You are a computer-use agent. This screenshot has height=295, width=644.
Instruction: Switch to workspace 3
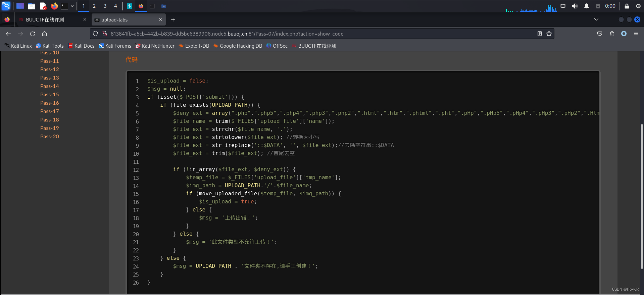click(x=105, y=6)
